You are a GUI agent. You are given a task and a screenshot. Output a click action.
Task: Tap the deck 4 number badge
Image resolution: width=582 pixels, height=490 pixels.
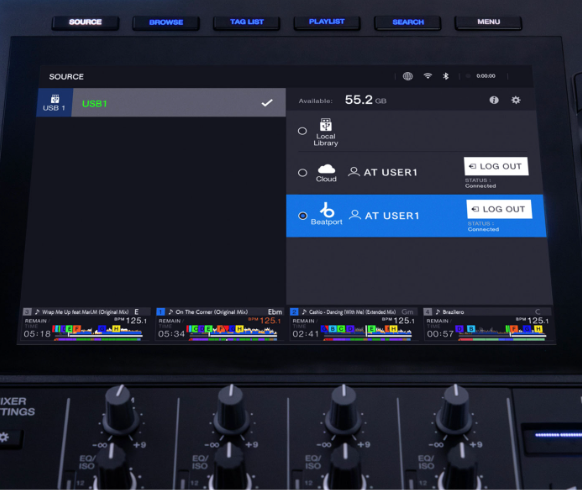(428, 312)
